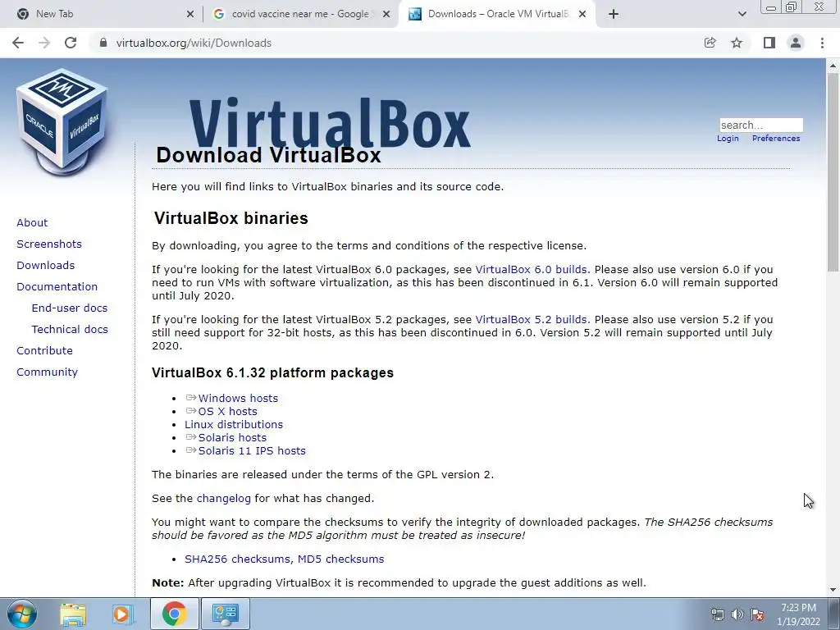Bookmark this page with the star icon
This screenshot has height=630, width=840.
pyautogui.click(x=737, y=43)
